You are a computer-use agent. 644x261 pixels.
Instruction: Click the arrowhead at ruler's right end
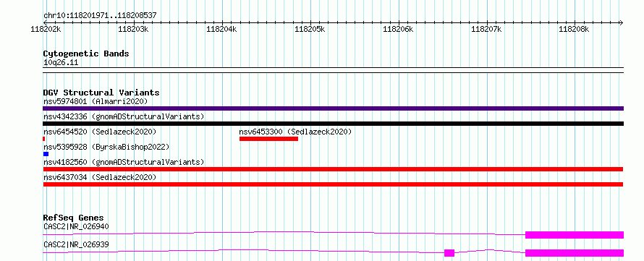pos(621,22)
